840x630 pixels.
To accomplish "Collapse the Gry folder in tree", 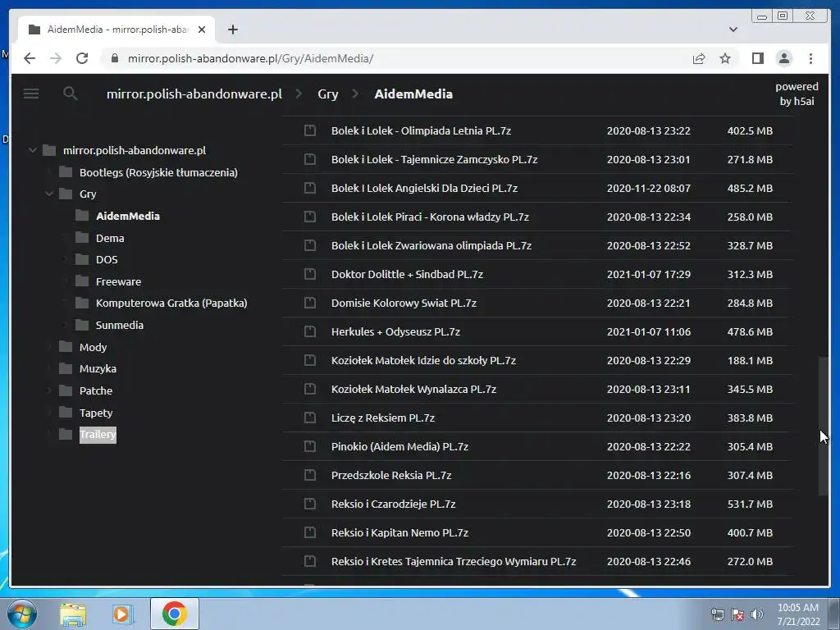I will pos(48,194).
